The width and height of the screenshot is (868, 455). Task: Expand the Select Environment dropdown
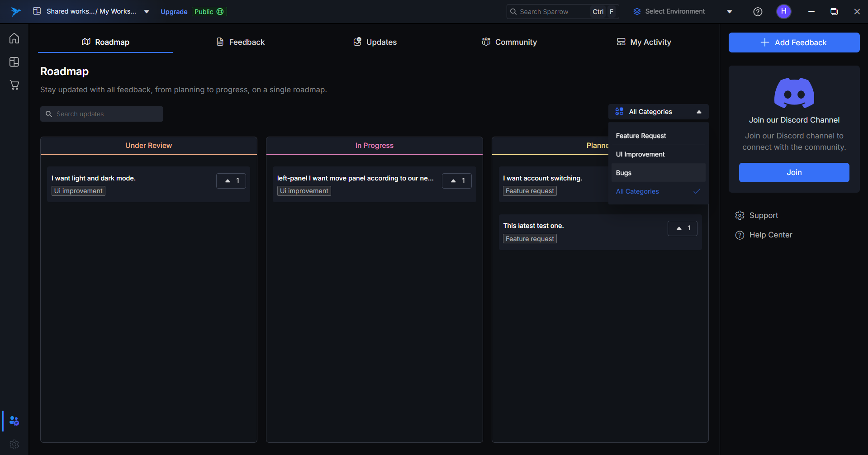pos(729,12)
